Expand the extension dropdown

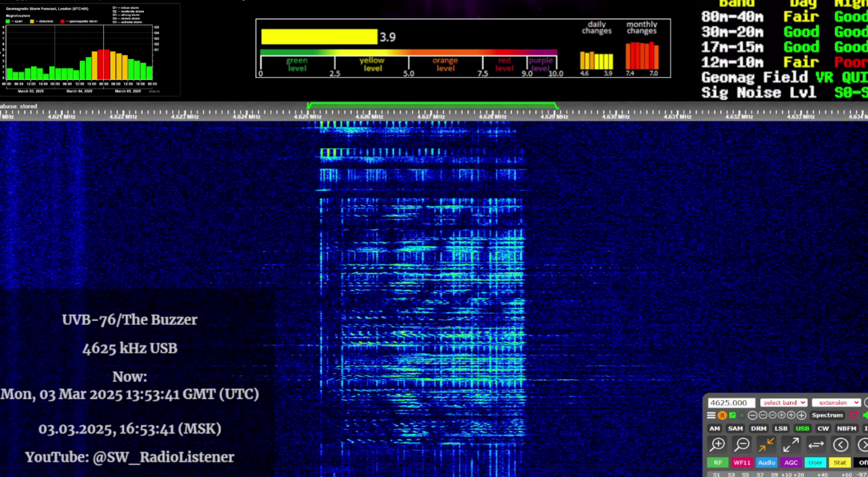pos(835,403)
